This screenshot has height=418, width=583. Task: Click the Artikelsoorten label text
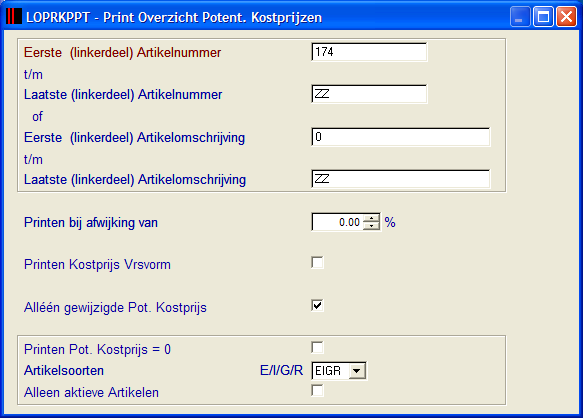click(64, 371)
